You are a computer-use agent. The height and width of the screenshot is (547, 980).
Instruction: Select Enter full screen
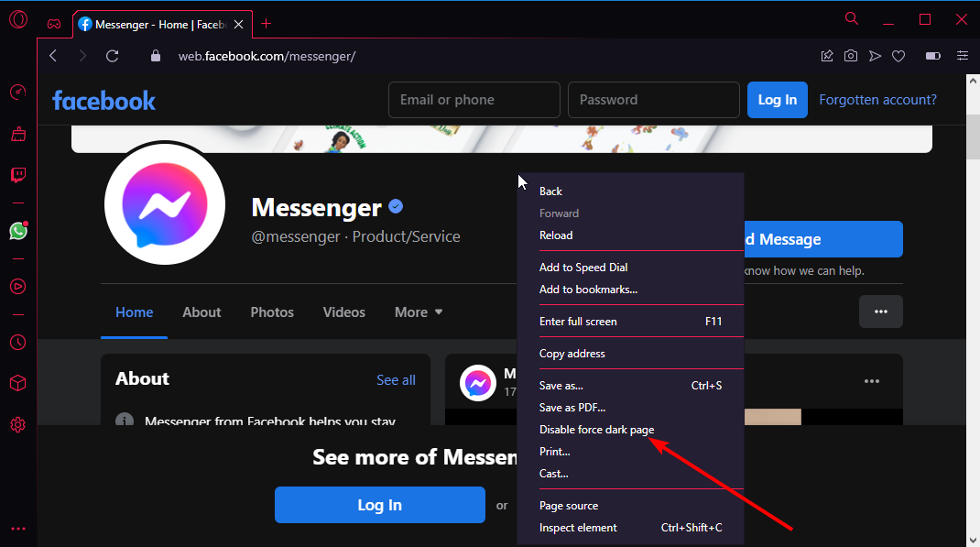pos(631,322)
